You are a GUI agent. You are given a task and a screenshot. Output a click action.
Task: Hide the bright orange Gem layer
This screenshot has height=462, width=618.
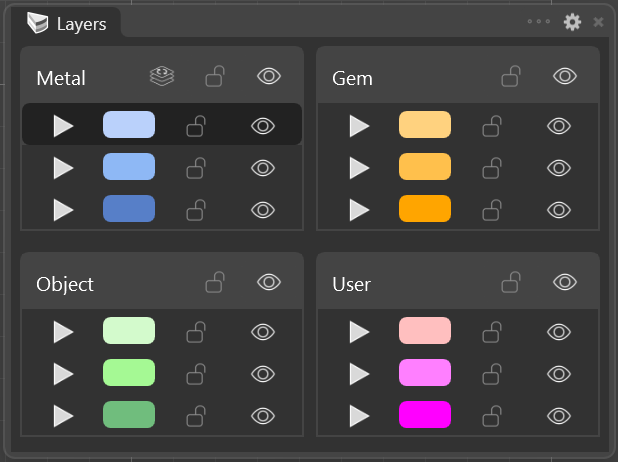click(559, 210)
